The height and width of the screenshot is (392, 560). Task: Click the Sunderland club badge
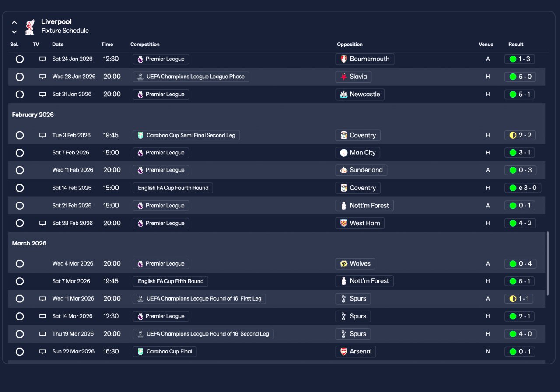point(343,170)
